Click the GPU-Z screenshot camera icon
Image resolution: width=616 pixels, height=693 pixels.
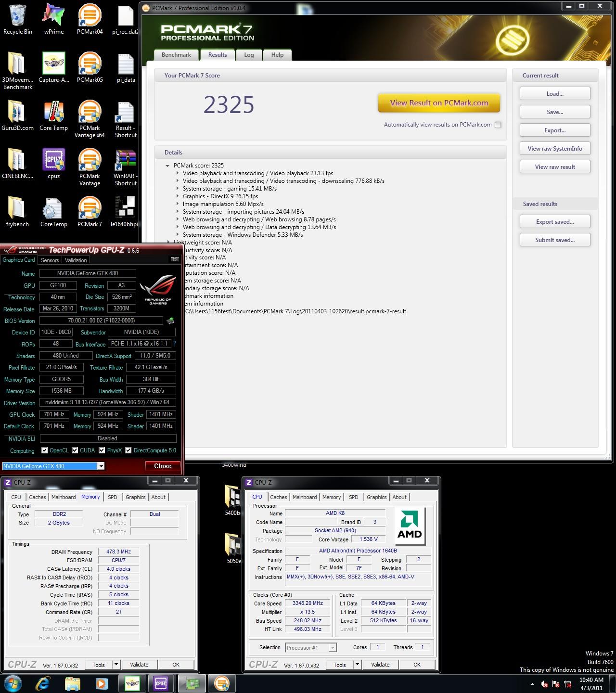pyautogui.click(x=174, y=259)
